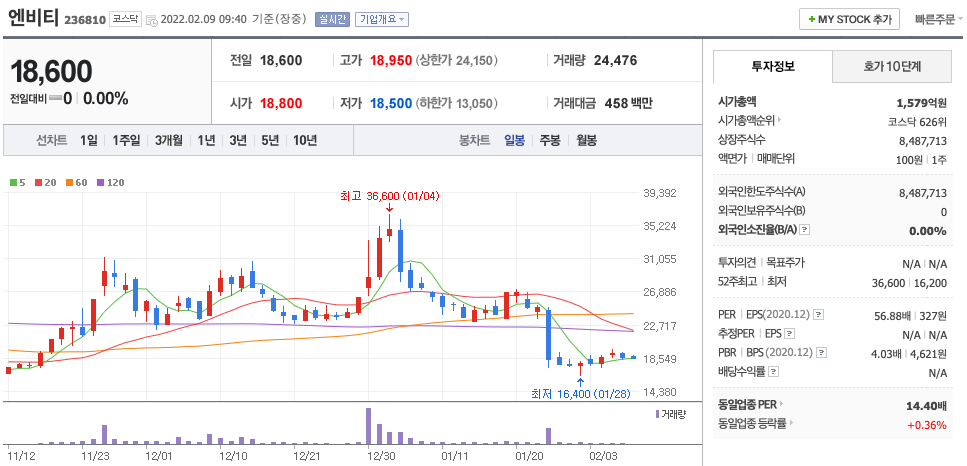
Task: Select the 5년 line chart period
Action: [x=270, y=141]
